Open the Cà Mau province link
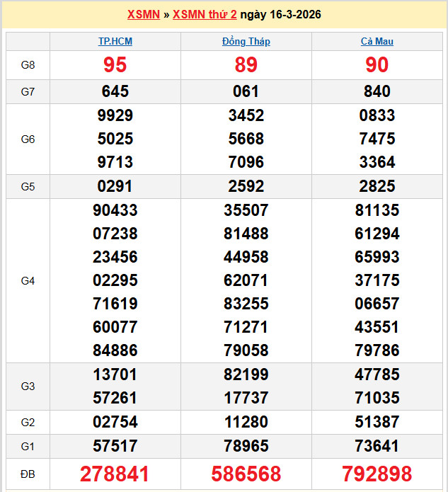 [377, 42]
